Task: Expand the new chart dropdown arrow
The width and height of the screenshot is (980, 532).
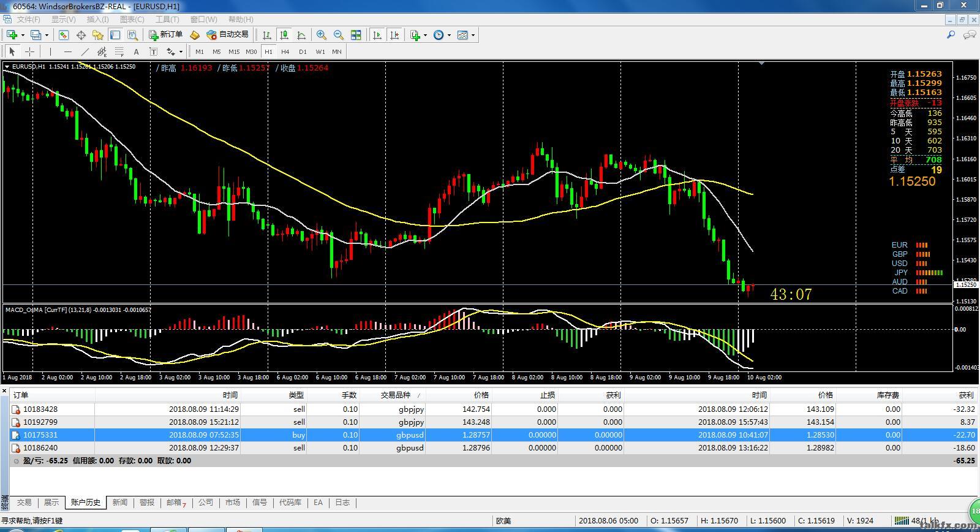Action: pos(22,35)
